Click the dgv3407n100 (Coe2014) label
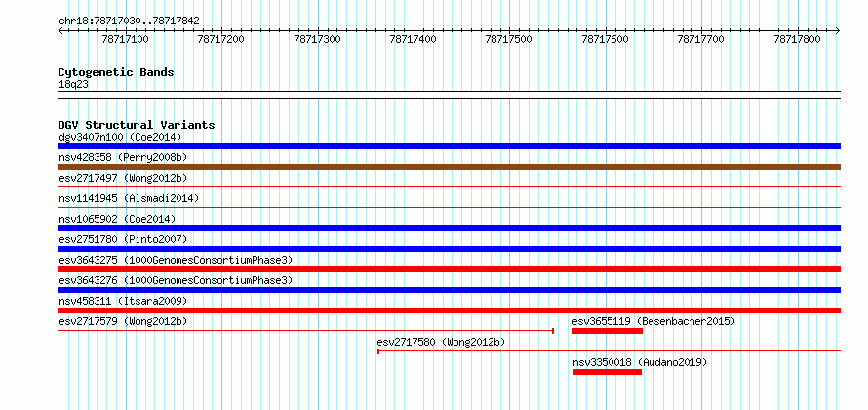Image resolution: width=868 pixels, height=410 pixels. tap(120, 137)
